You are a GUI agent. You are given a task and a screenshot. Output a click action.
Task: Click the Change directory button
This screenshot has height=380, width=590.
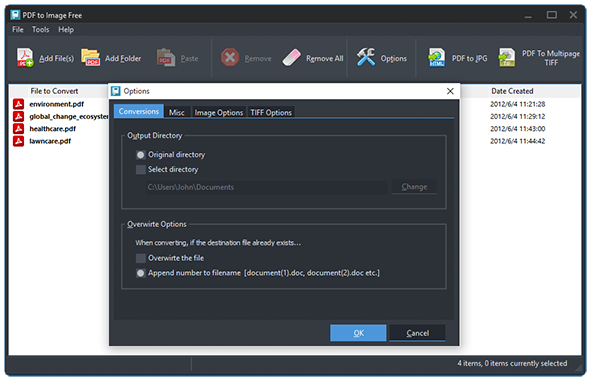pos(414,187)
